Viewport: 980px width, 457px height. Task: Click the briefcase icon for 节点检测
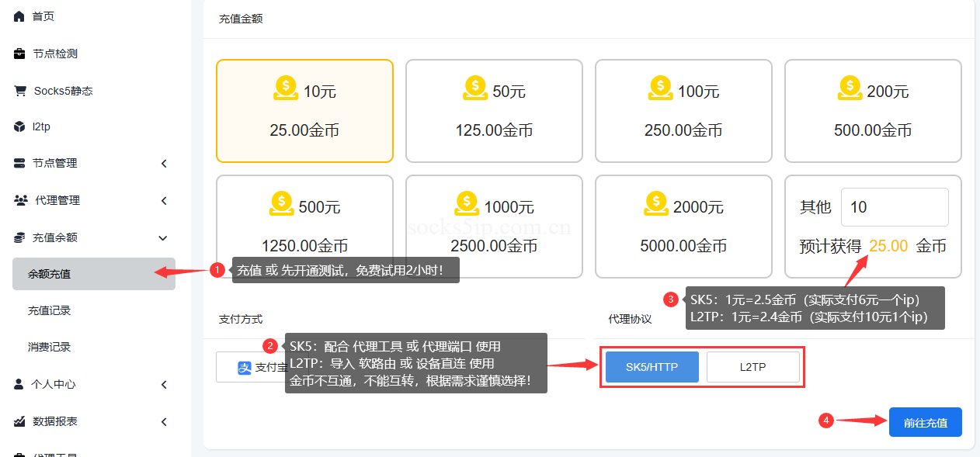pyautogui.click(x=19, y=54)
